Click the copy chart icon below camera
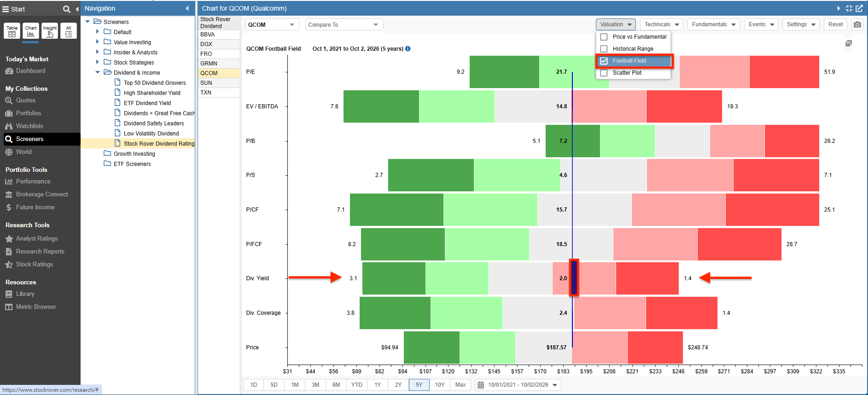This screenshot has width=868, height=395. point(849,43)
